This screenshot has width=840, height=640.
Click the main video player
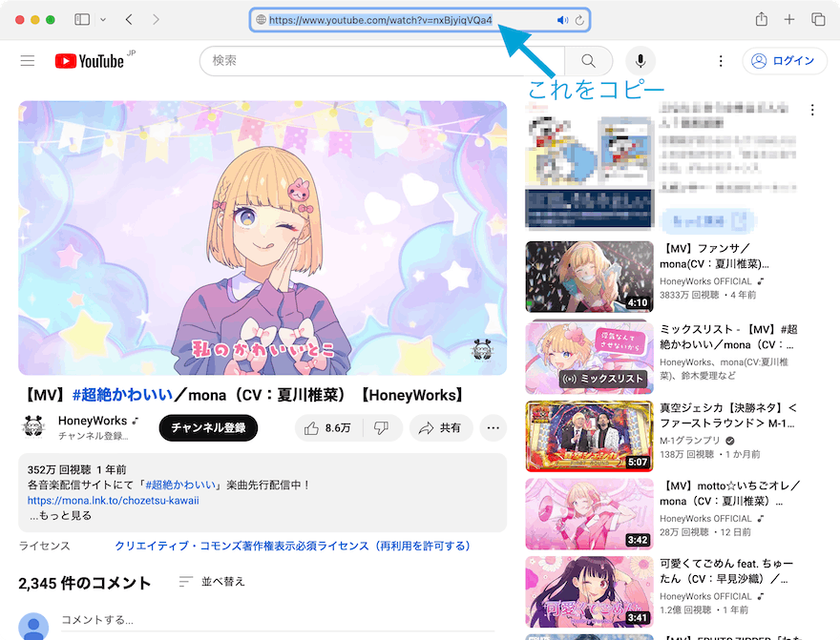point(262,238)
